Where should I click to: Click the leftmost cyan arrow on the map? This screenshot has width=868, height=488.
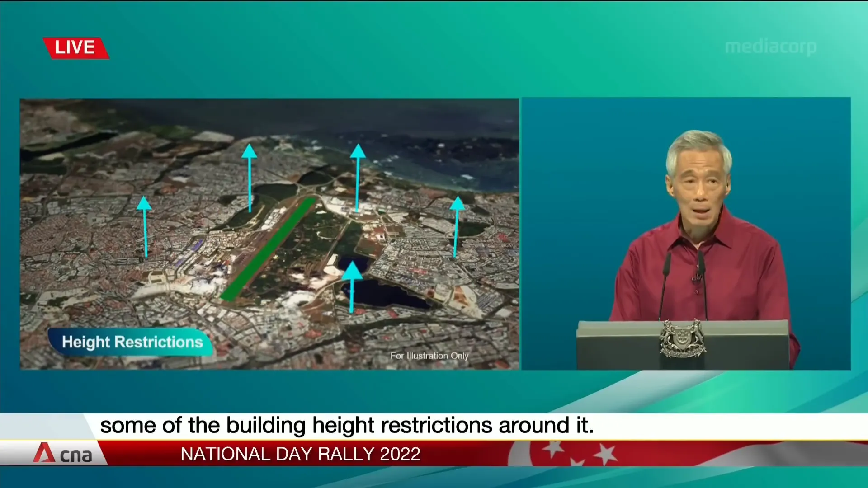145,227
